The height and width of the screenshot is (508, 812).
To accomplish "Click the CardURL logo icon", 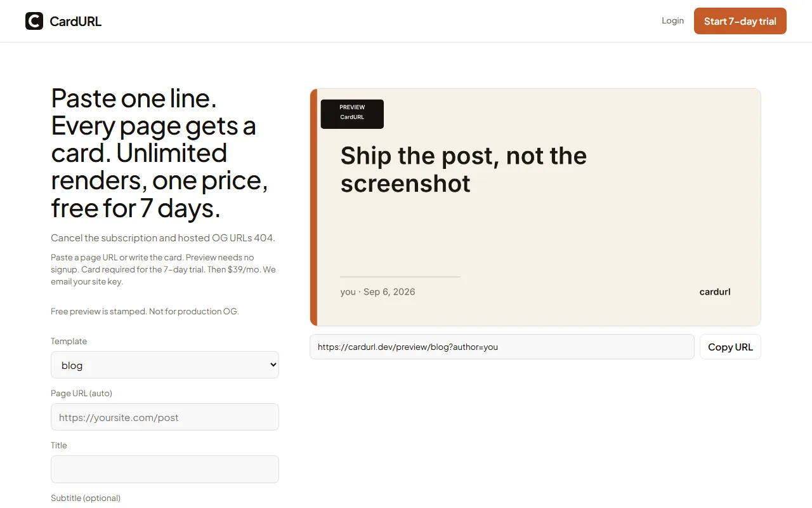I will tap(34, 21).
